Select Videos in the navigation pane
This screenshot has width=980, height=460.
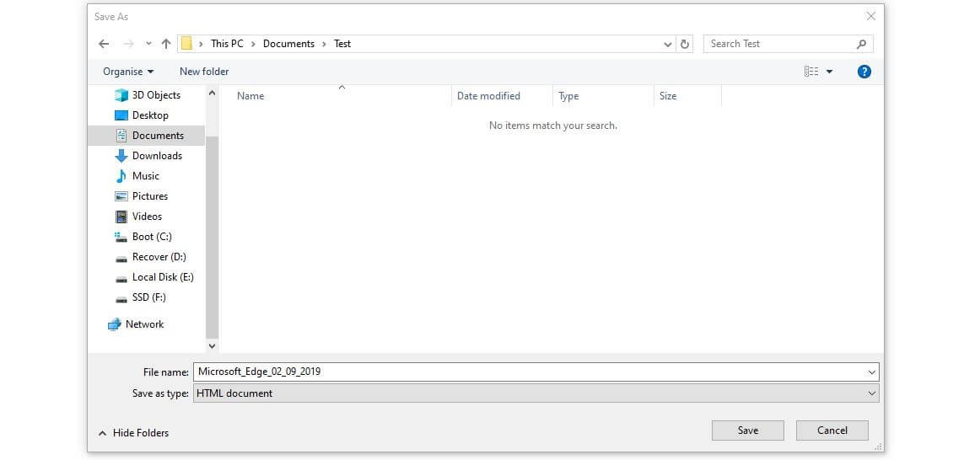[x=147, y=217]
